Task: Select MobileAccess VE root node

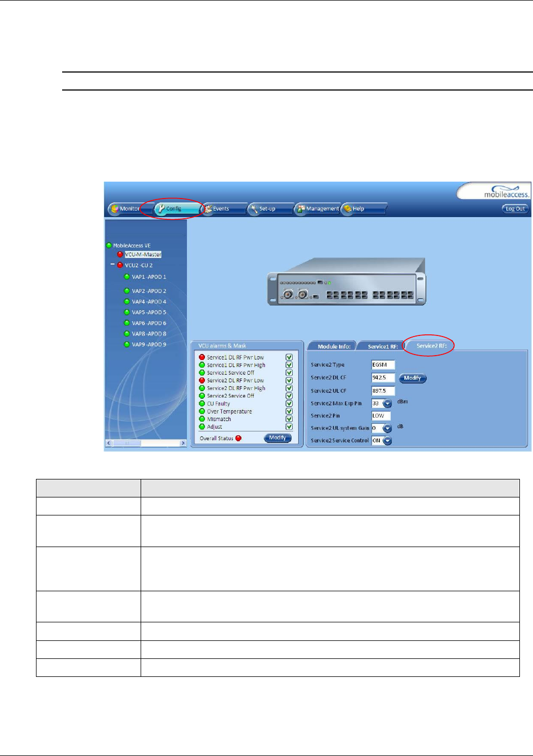Action: coord(132,245)
